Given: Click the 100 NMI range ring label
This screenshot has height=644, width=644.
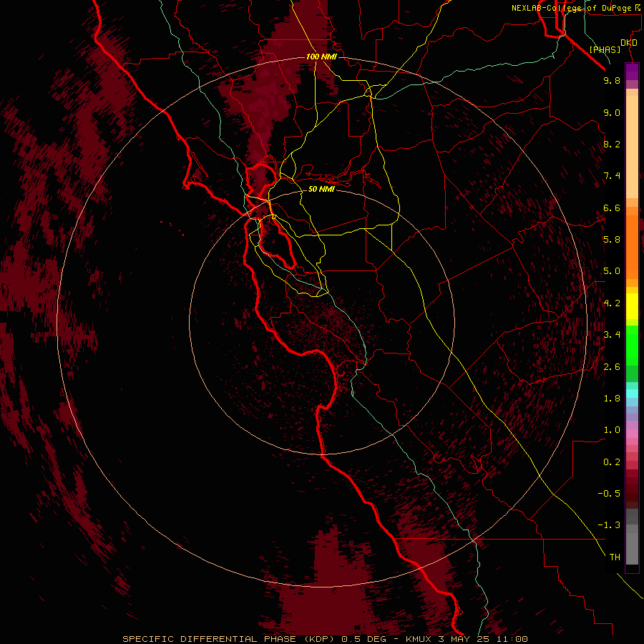Looking at the screenshot, I should pos(321,57).
